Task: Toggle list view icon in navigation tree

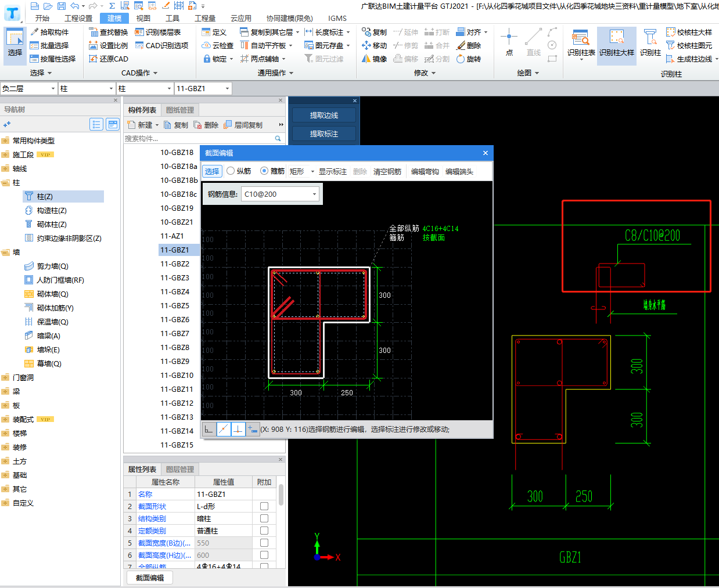Action: pyautogui.click(x=96, y=124)
